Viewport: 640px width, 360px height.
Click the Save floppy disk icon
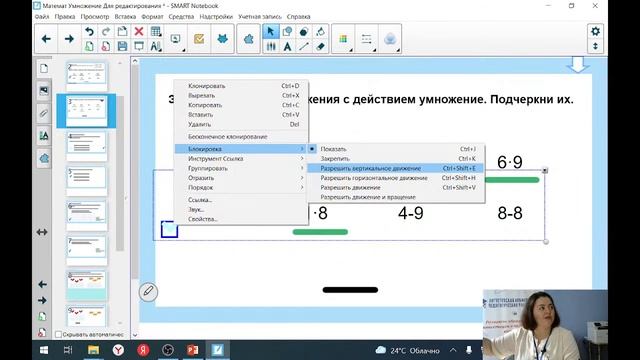(122, 46)
